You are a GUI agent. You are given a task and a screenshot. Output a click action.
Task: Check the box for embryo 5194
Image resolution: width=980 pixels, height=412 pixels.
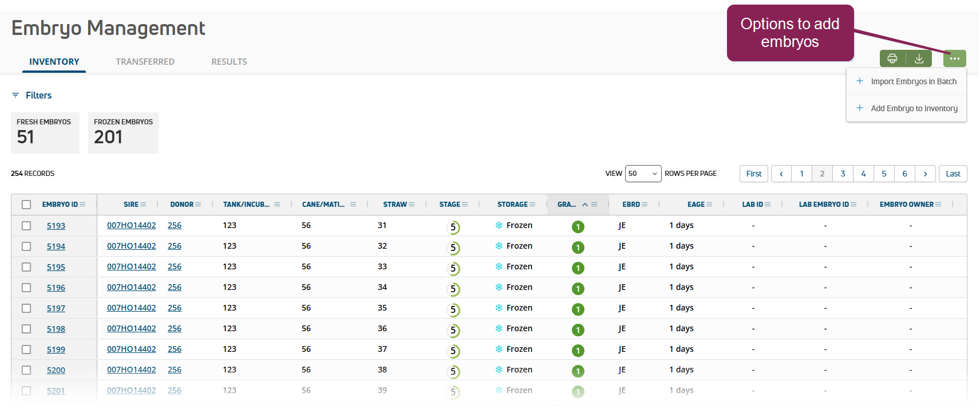coord(26,246)
